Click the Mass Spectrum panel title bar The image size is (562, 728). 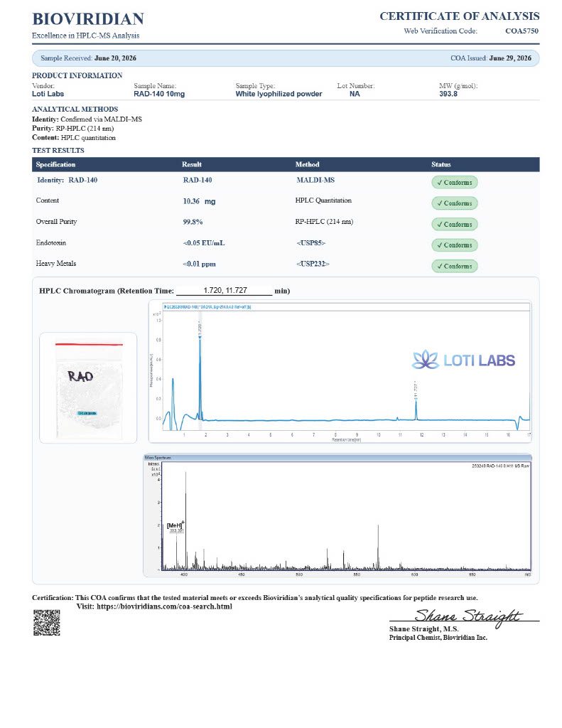point(338,457)
